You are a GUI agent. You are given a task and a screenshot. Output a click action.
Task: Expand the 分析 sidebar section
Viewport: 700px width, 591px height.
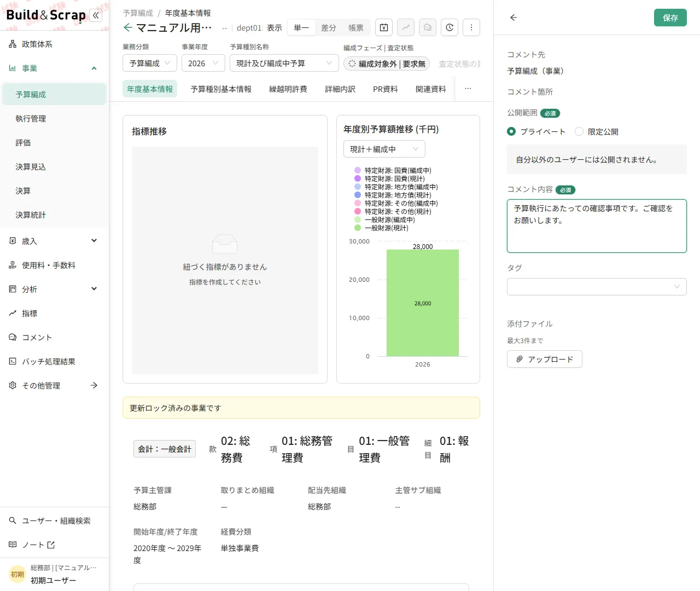coord(94,289)
